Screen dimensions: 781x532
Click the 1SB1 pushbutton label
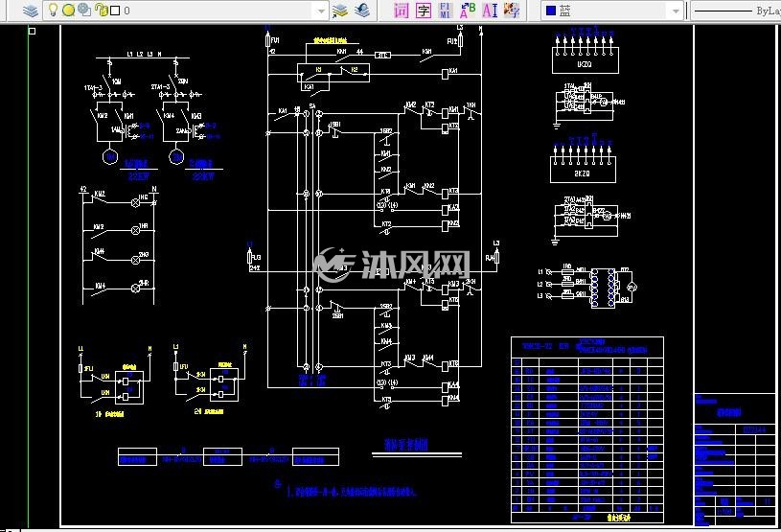334,124
